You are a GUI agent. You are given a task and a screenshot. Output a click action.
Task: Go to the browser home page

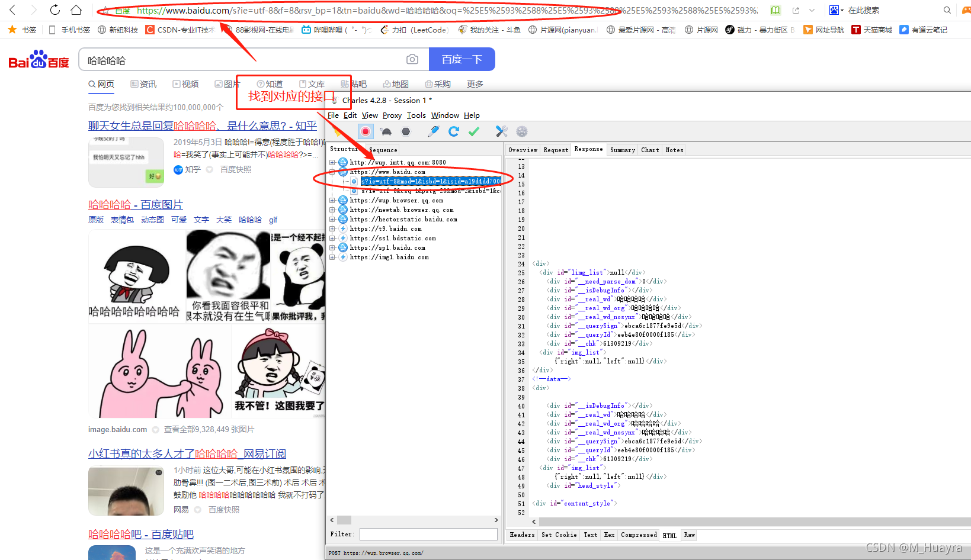tap(76, 10)
